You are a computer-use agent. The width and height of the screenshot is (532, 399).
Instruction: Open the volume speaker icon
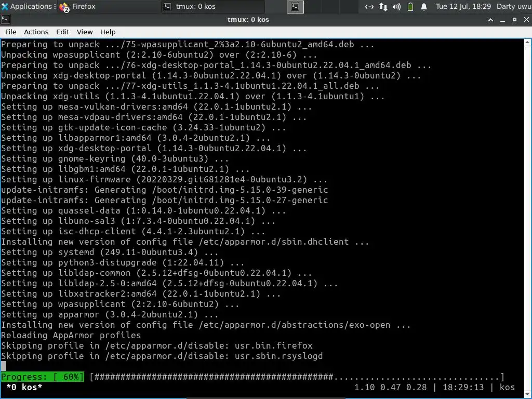click(x=396, y=6)
